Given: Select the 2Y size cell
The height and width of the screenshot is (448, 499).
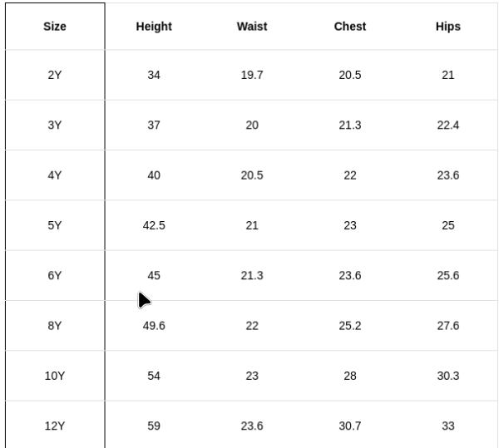Looking at the screenshot, I should pos(55,75).
